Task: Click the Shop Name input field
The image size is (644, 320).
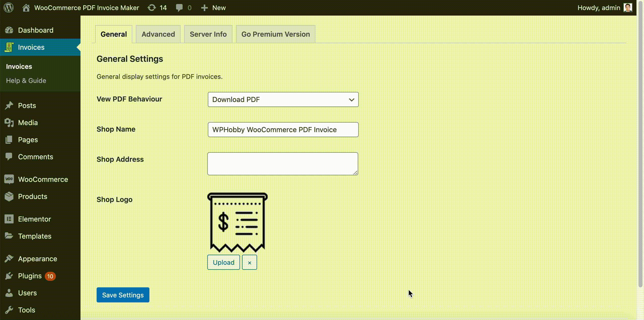Action: [x=283, y=129]
